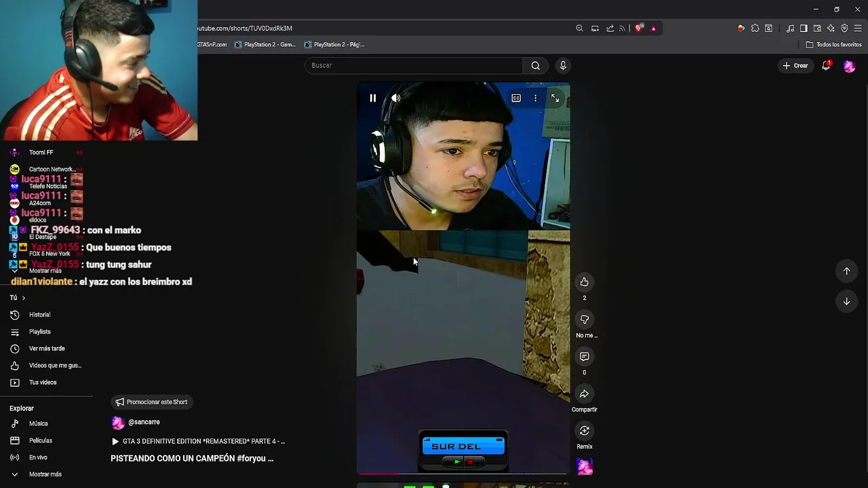Mute the Short with the speaker icon
Screen dimensions: 868x488
tap(395, 98)
